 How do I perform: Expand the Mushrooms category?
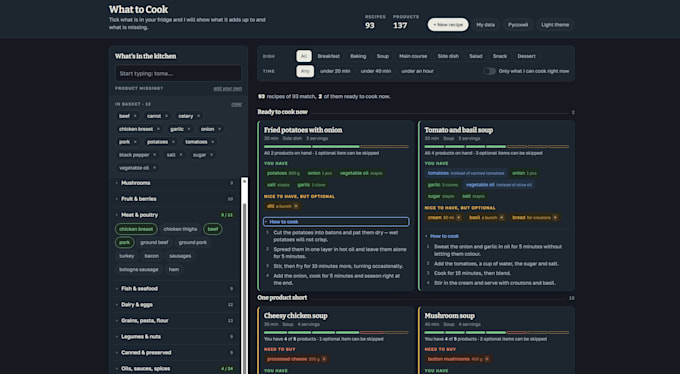pos(175,183)
